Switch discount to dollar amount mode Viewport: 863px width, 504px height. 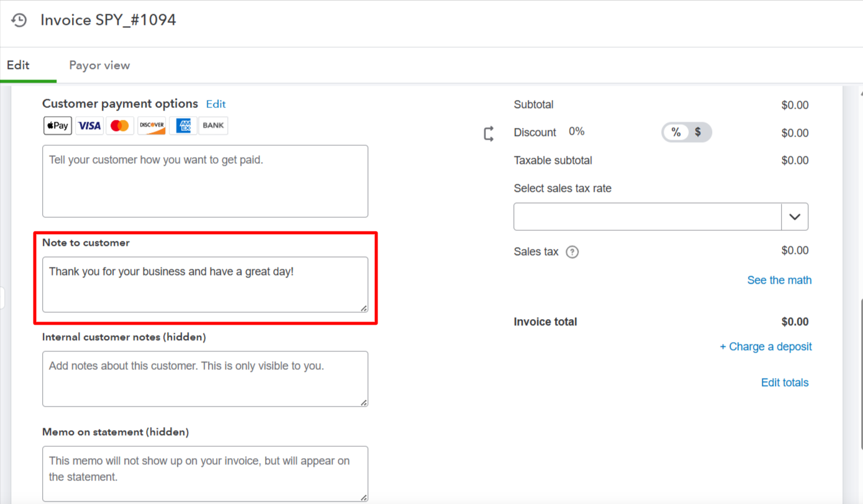point(698,132)
